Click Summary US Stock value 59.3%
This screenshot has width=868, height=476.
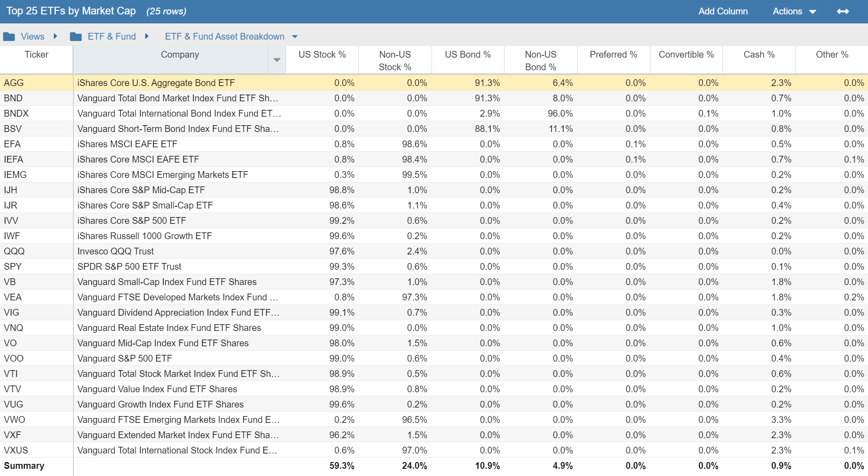coord(342,466)
